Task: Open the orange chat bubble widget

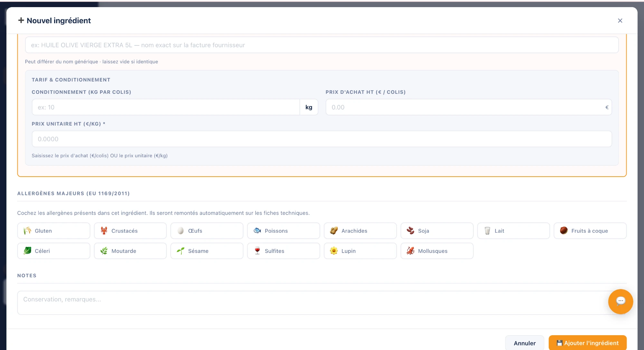Action: click(x=620, y=301)
